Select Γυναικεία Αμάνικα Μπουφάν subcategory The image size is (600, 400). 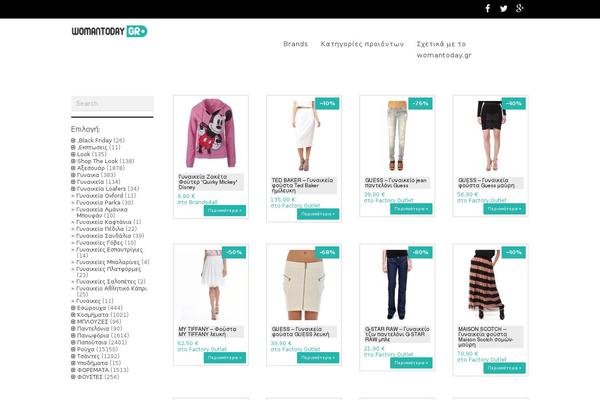[x=102, y=212]
